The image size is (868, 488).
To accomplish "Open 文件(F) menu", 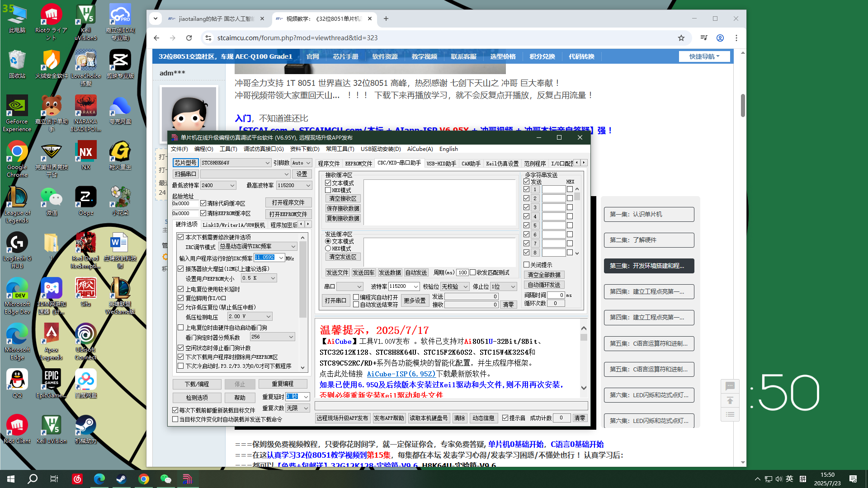I will click(179, 149).
